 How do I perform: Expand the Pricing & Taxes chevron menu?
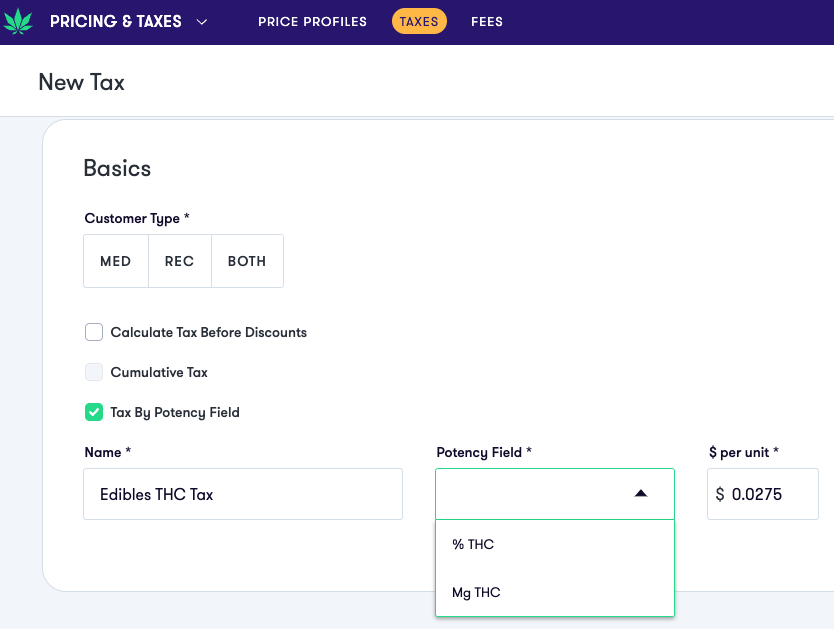coord(202,22)
